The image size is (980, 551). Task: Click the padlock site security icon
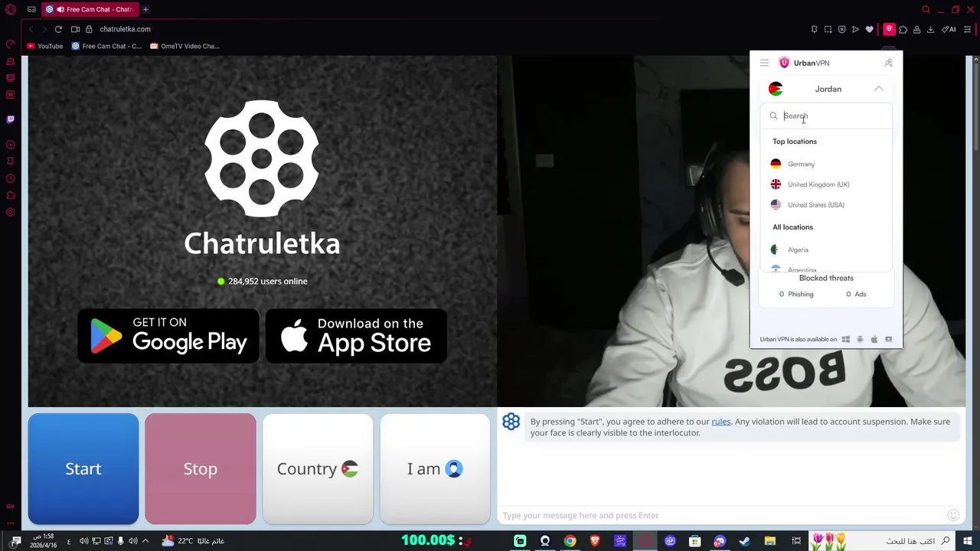[x=89, y=29]
